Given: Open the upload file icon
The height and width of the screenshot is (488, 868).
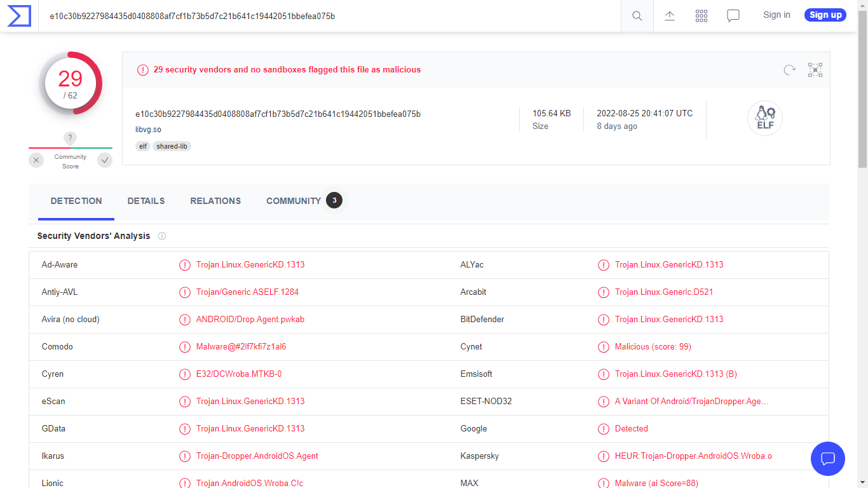Looking at the screenshot, I should click(670, 16).
